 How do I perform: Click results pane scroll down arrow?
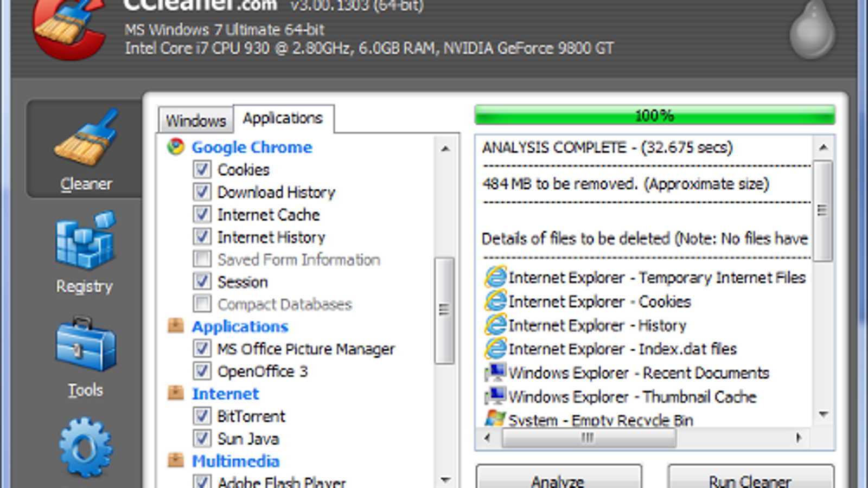pos(823,415)
